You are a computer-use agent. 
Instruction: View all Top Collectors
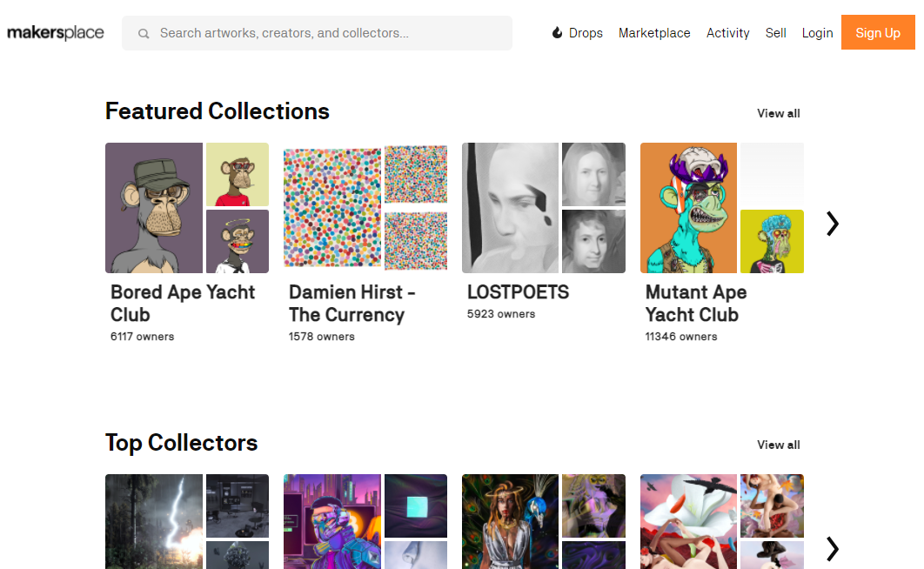[x=778, y=445]
